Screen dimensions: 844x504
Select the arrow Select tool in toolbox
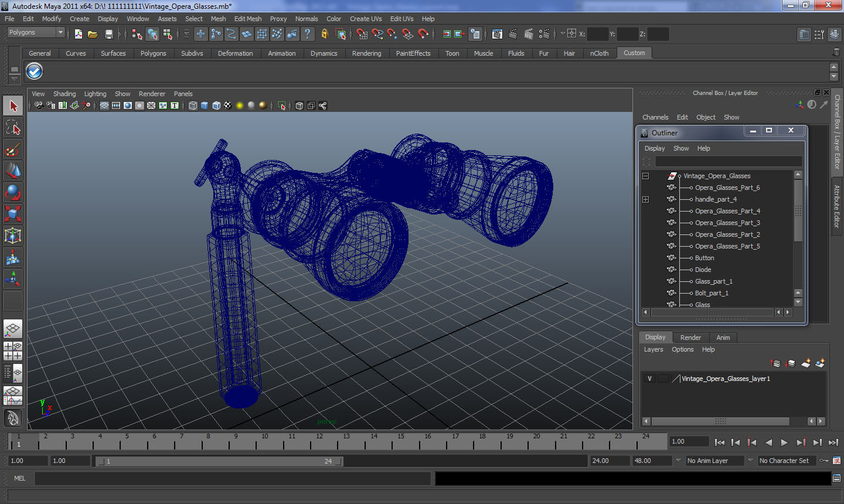(x=13, y=106)
